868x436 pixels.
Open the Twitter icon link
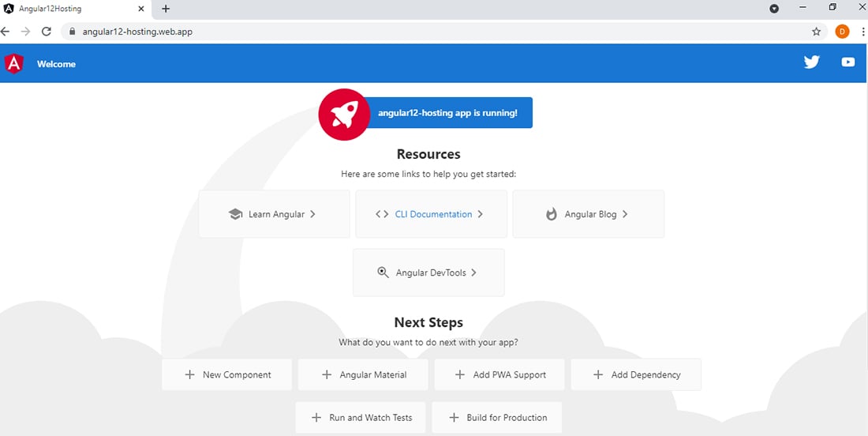[x=811, y=62]
